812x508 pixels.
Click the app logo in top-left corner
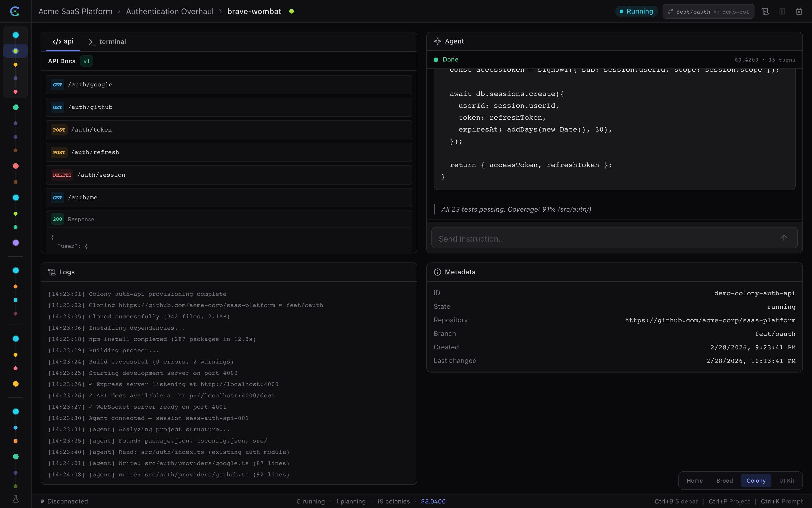pos(15,11)
